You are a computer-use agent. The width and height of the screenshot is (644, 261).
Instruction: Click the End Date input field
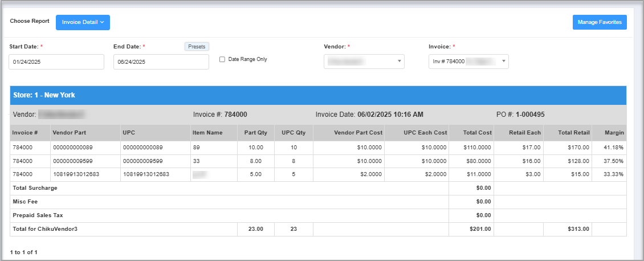(161, 62)
